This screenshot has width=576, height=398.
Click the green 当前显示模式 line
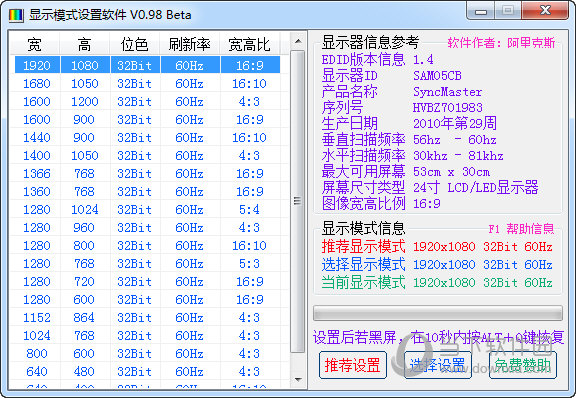tap(437, 283)
